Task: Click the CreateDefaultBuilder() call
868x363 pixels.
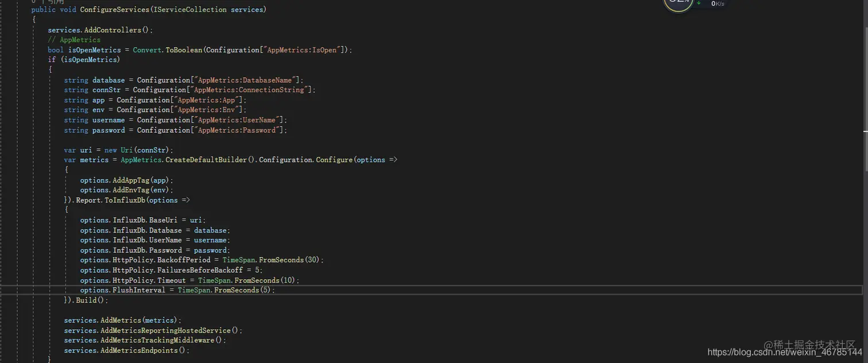Action: [x=211, y=160]
